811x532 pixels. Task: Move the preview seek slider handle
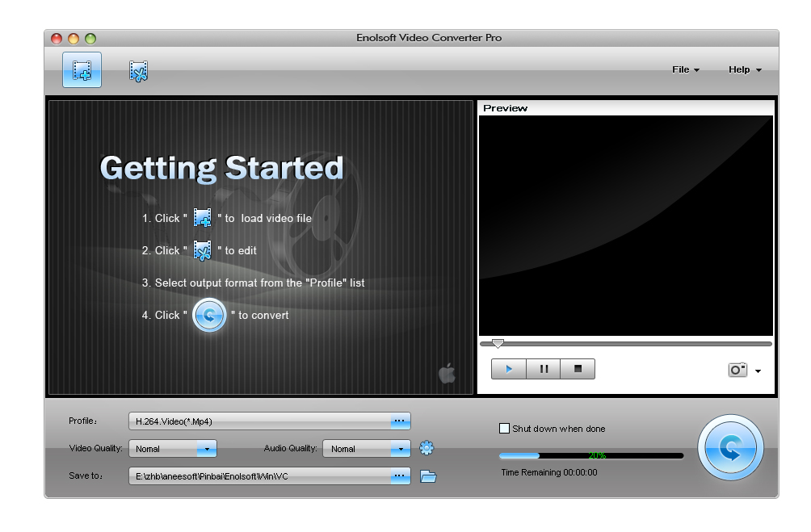click(x=498, y=343)
